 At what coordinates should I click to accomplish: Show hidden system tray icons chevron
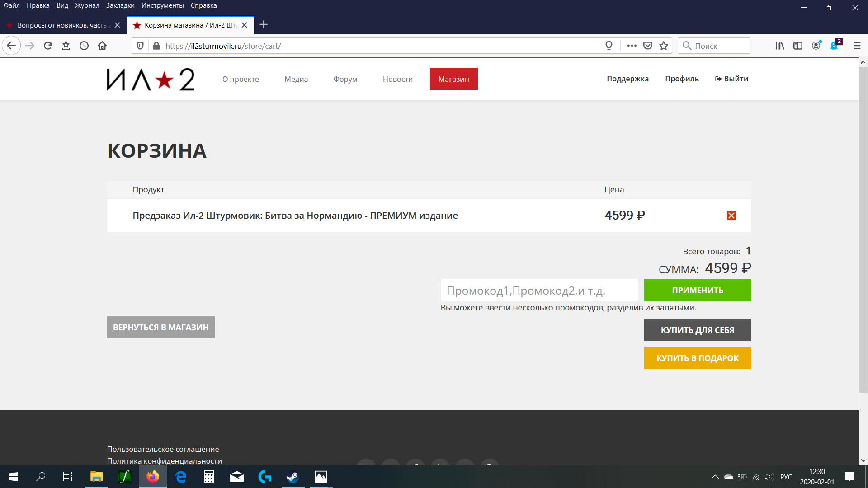(x=715, y=477)
